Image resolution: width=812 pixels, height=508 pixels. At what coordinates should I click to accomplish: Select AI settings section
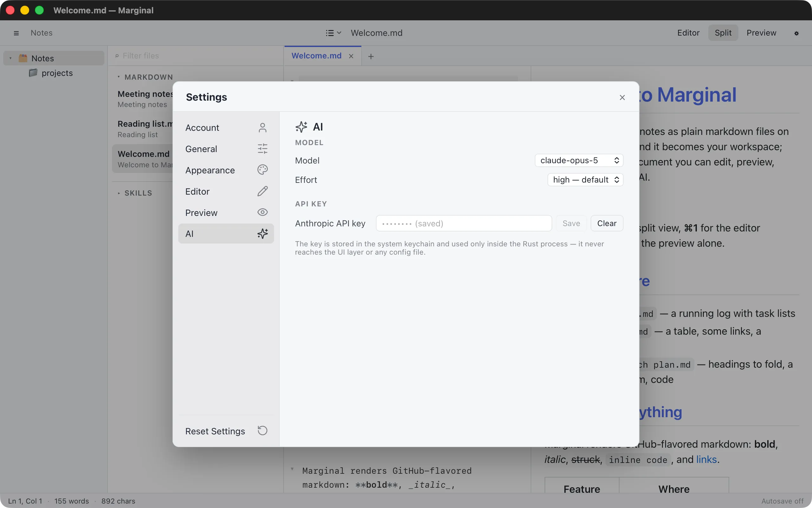point(226,233)
